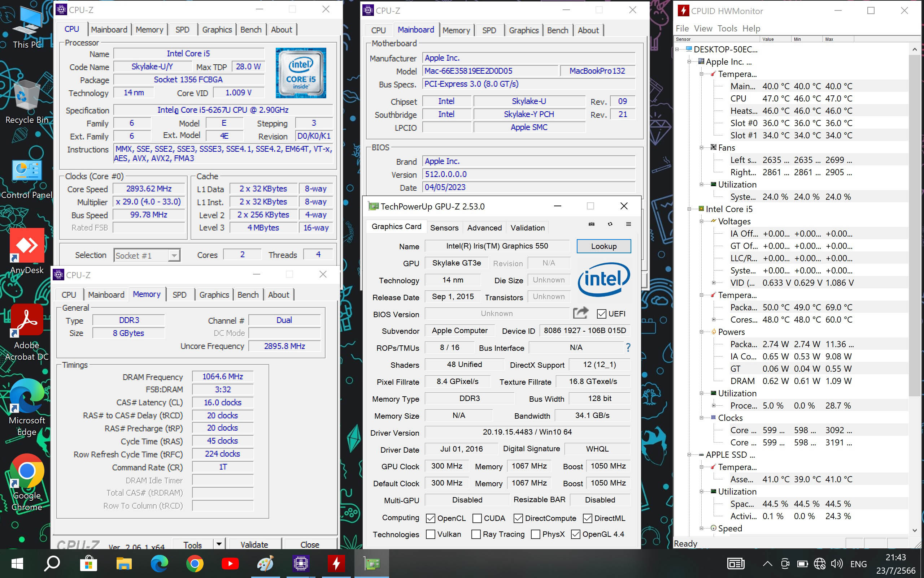Open the Windows Start menu
Image resolution: width=924 pixels, height=578 pixels.
tap(17, 564)
